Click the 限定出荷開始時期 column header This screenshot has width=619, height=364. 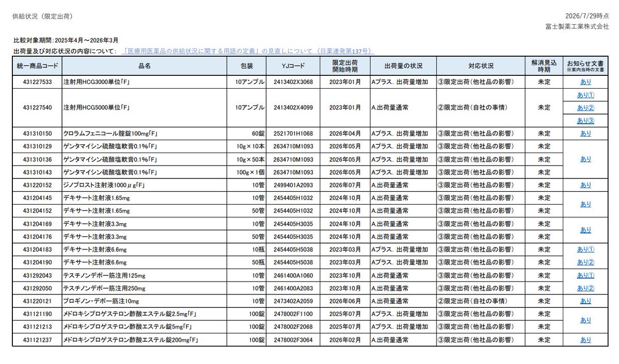(345, 66)
